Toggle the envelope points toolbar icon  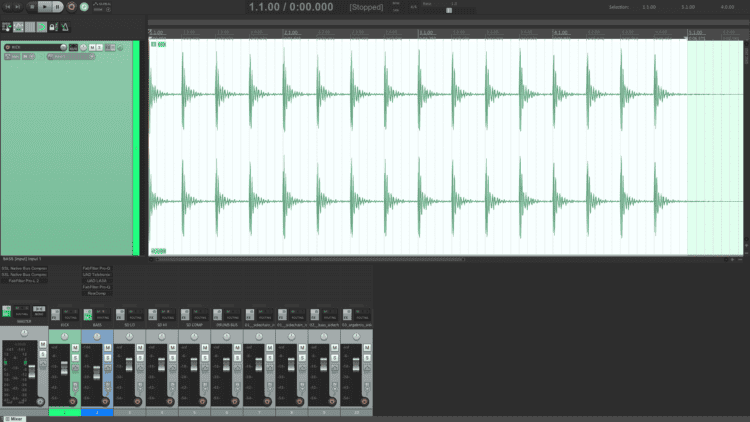(x=18, y=27)
